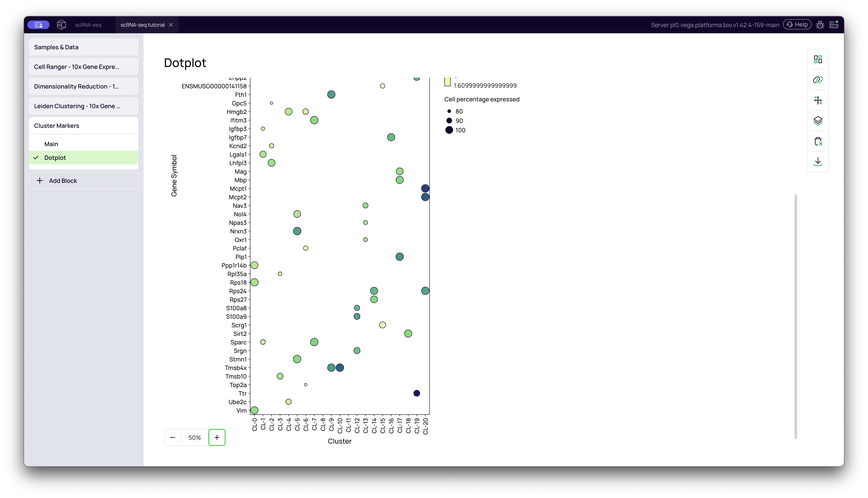
Task: Click the layers icon in the right toolbar
Action: (818, 120)
